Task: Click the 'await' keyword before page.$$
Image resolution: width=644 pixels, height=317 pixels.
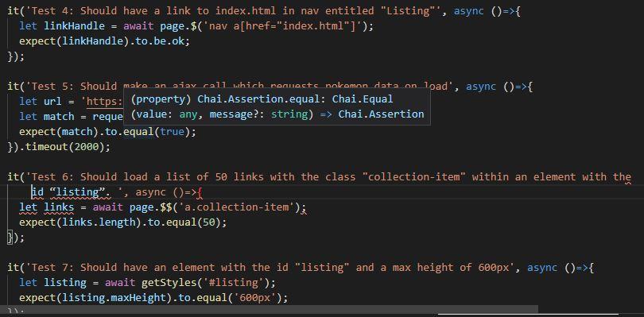Action: point(107,207)
